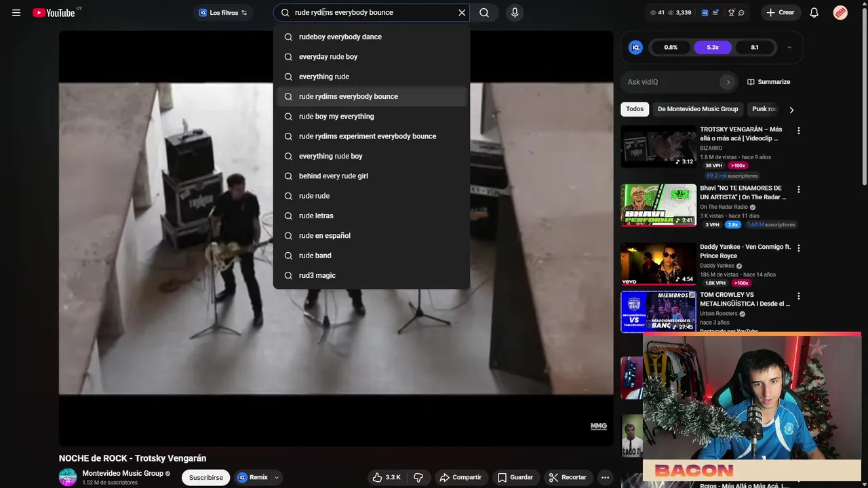Submit Ask vidIQ with arrow button
The image size is (868, 488).
coord(728,82)
